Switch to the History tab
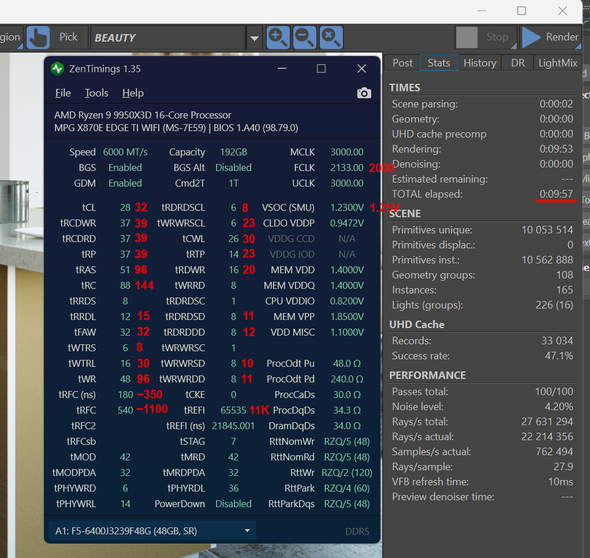This screenshot has height=558, width=590. coord(480,63)
